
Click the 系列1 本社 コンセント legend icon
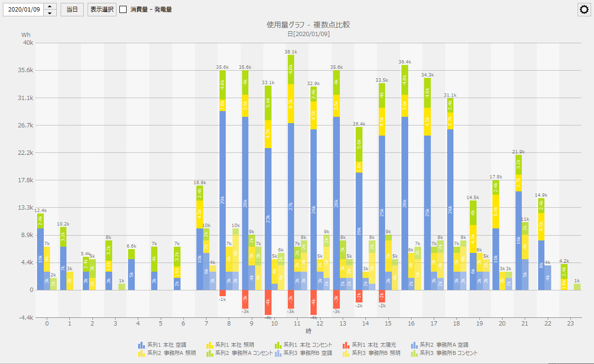click(279, 345)
